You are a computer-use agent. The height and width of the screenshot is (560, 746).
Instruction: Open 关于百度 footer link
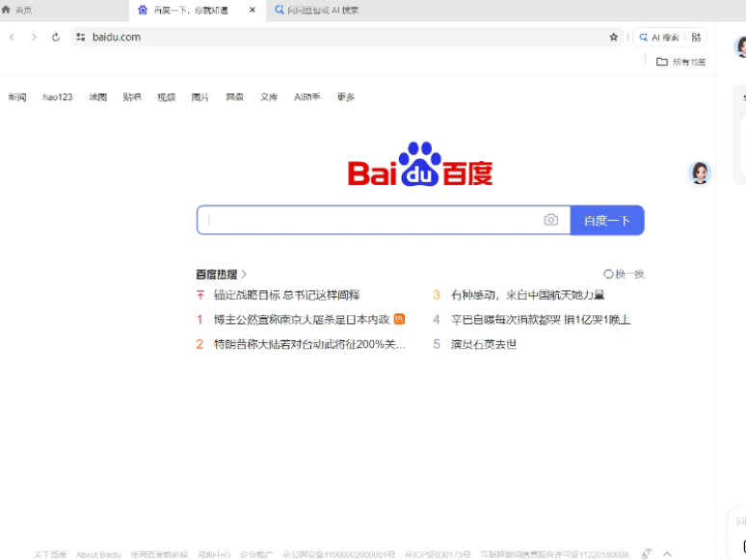point(50,555)
